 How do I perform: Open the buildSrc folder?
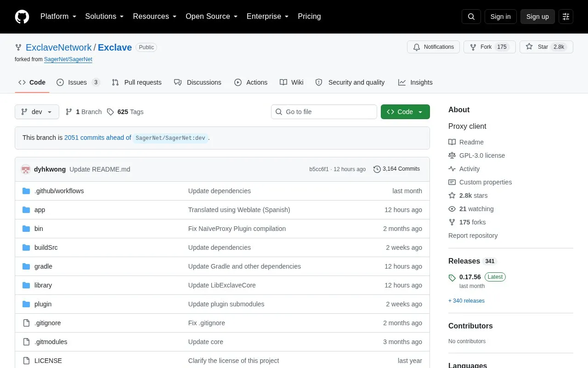[46, 247]
